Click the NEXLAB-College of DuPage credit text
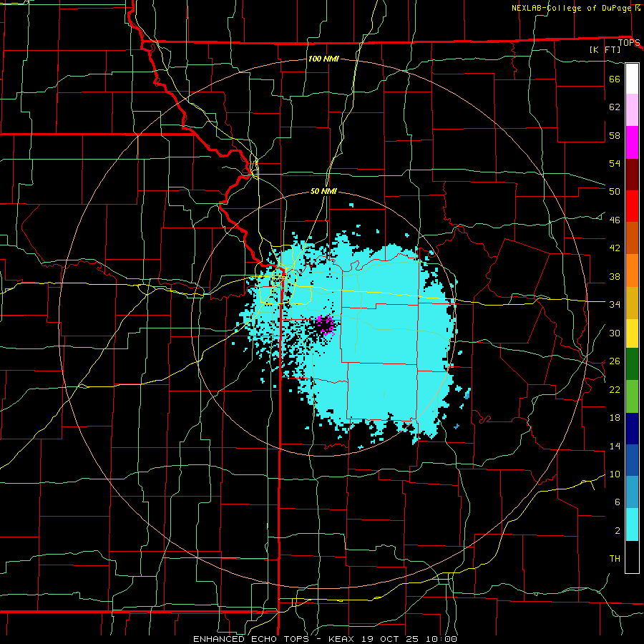Viewport: 644px width, 644px height. click(572, 8)
